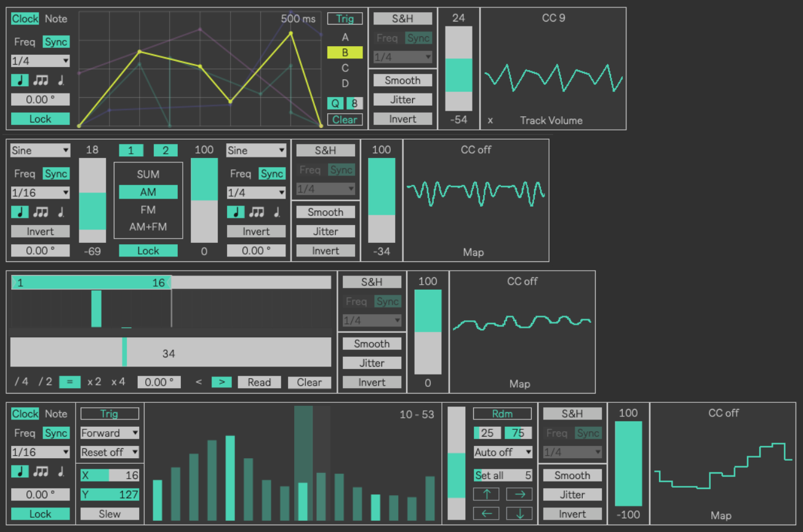Select triplet note icon in top envelope device

[x=41, y=80]
